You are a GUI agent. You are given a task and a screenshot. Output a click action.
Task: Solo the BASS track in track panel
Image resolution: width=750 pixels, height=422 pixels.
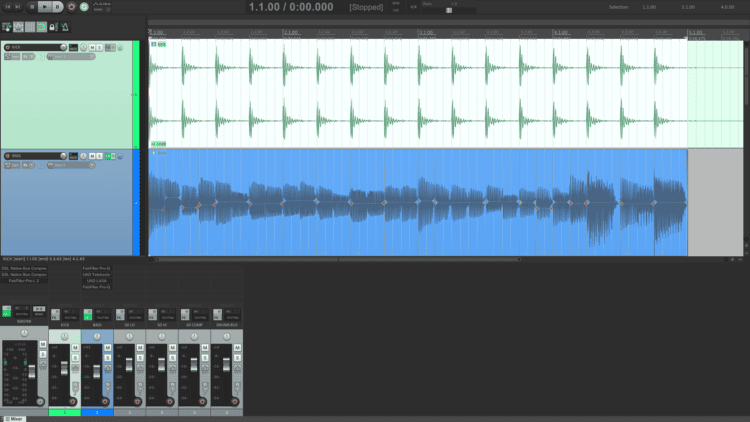[x=99, y=156]
